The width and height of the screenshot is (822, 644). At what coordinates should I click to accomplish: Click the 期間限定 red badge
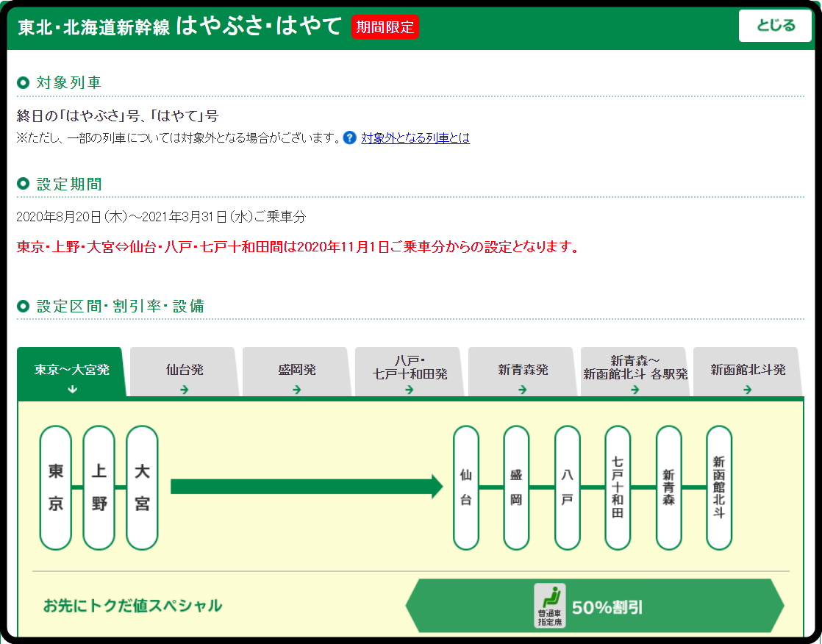385,26
